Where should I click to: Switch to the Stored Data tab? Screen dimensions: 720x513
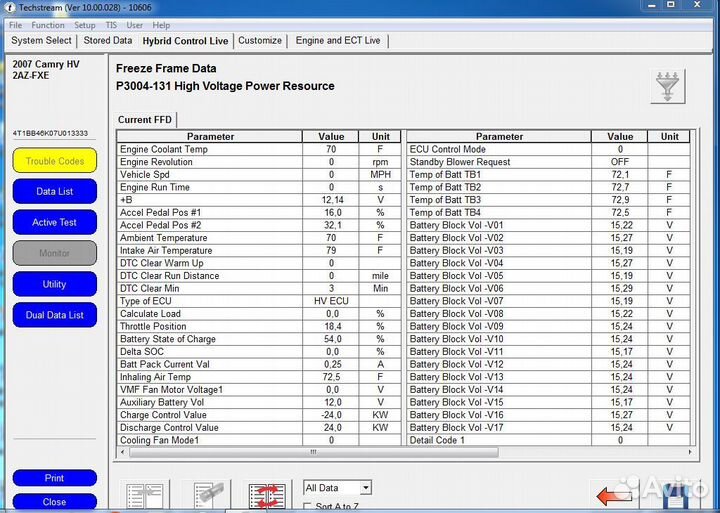coord(107,41)
